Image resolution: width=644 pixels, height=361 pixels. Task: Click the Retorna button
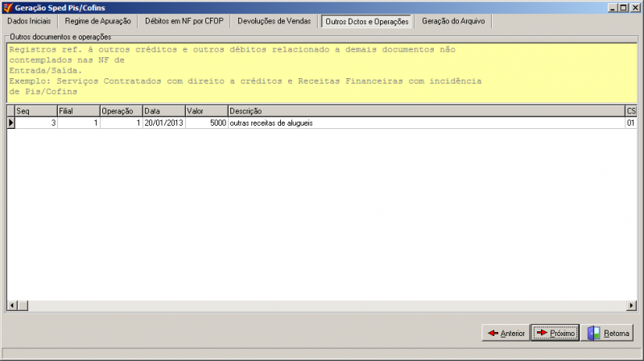click(608, 333)
